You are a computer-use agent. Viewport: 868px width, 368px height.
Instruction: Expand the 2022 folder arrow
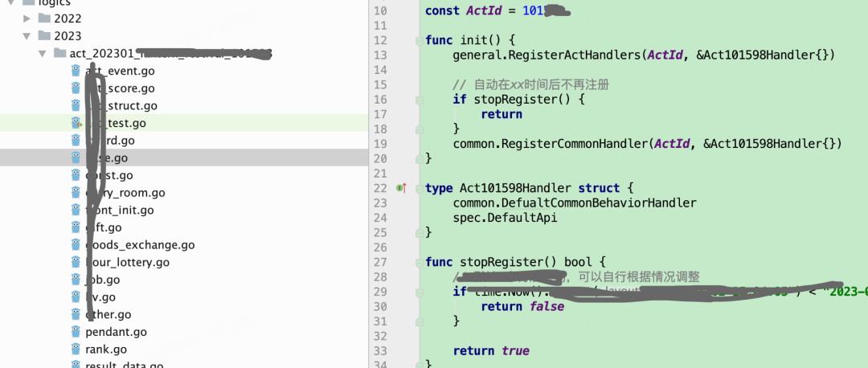pos(27,18)
